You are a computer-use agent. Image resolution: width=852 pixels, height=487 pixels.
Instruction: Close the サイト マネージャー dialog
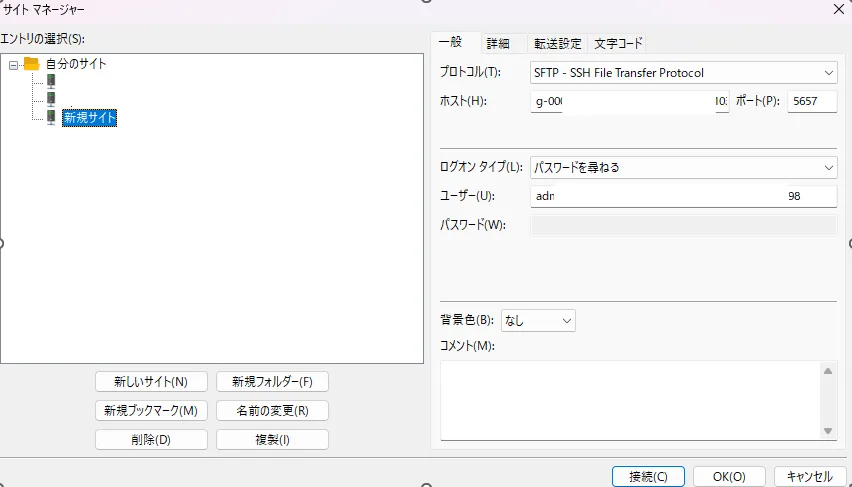pos(838,9)
